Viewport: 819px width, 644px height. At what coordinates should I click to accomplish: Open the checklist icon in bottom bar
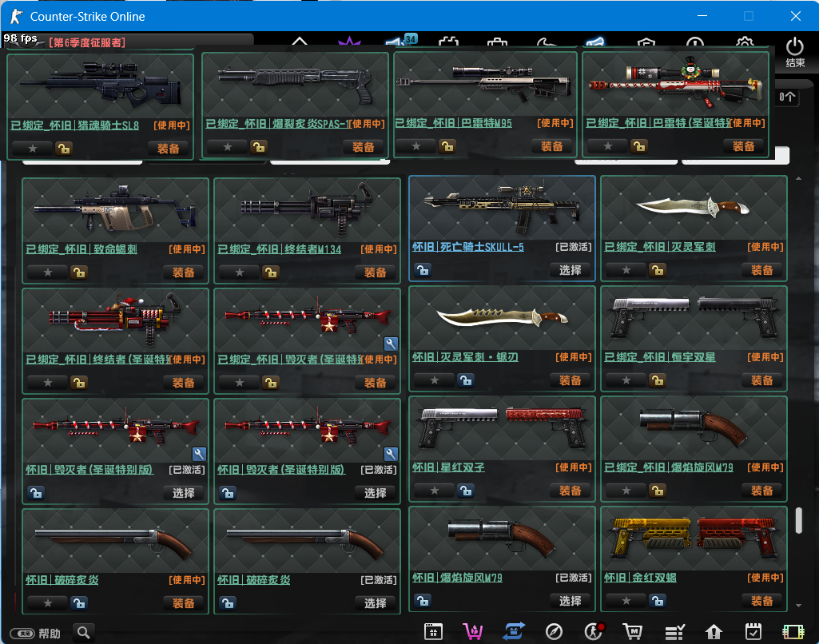pos(674,632)
